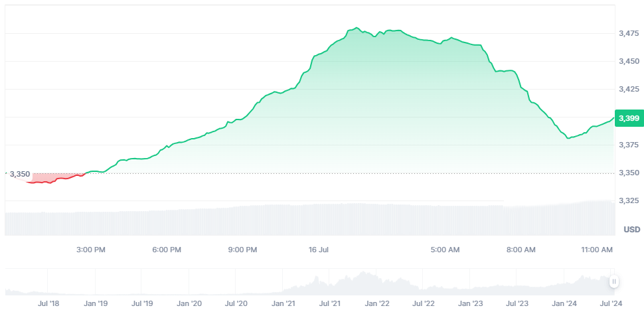The width and height of the screenshot is (644, 310).
Task: Click the 3,350 opening price label
Action: click(19, 174)
